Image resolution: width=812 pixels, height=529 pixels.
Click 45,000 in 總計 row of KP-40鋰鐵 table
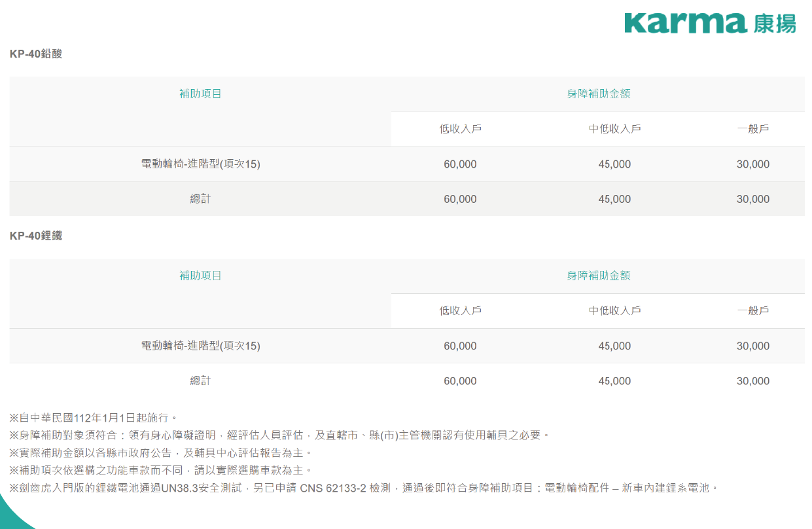[614, 381]
